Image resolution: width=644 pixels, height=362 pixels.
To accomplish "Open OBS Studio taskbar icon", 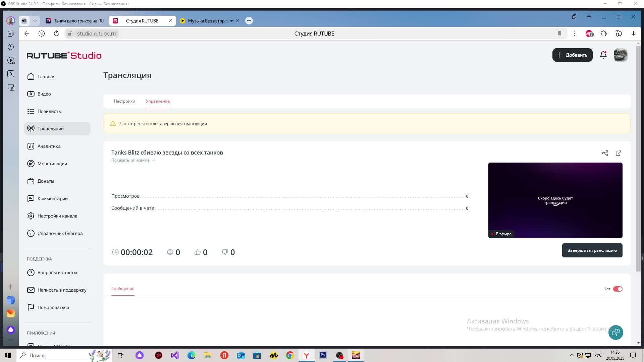I will pyautogui.click(x=339, y=355).
